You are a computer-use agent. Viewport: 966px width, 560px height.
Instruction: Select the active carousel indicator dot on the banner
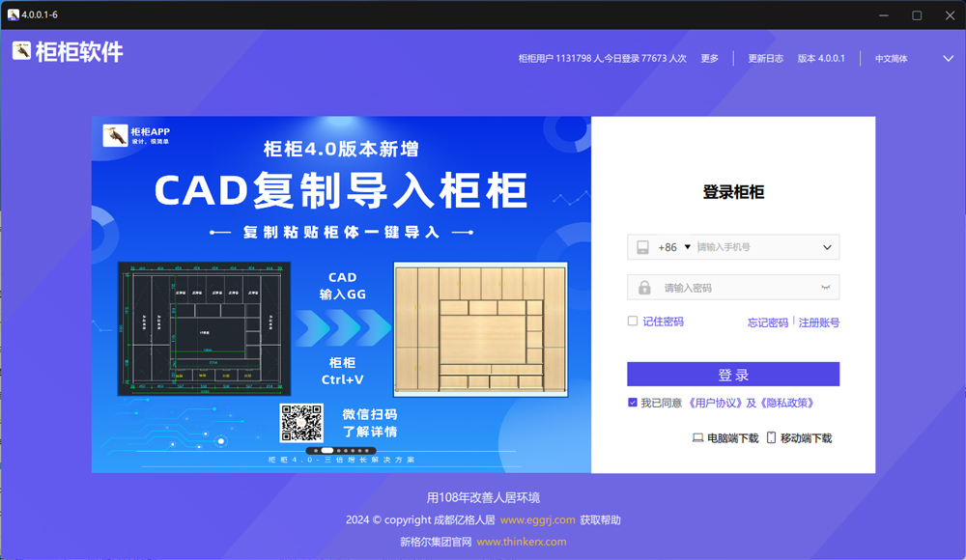(327, 450)
